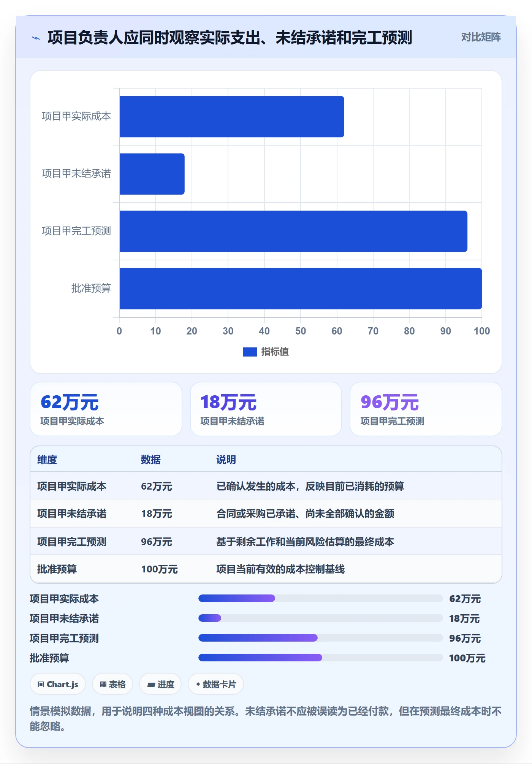
Task: Click the 项目甲实际成本 progress bar
Action: [x=320, y=598]
